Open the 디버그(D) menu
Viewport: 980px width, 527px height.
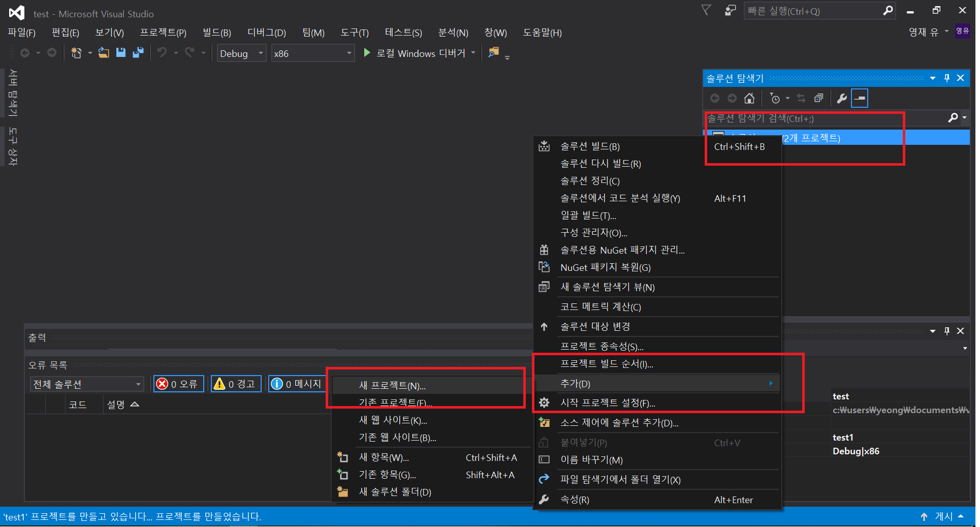click(x=267, y=33)
